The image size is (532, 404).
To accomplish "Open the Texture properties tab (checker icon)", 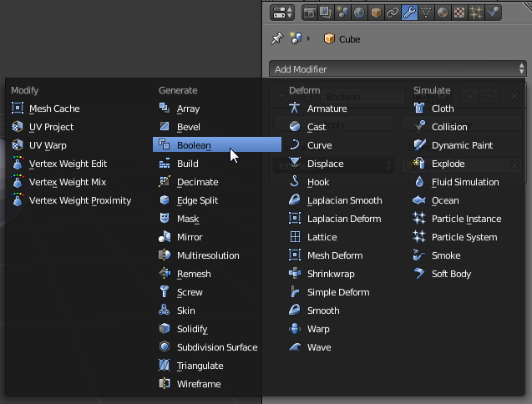I will [459, 13].
